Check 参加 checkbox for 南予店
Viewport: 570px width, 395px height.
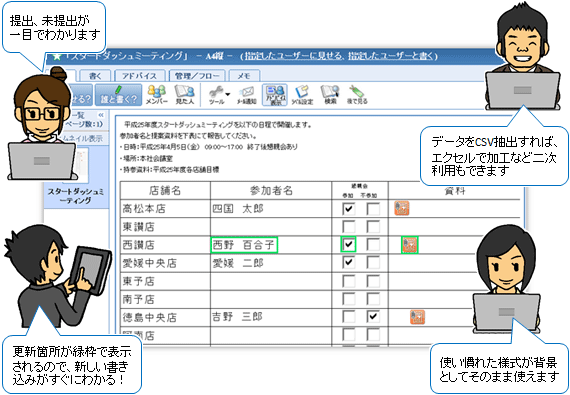(x=349, y=299)
